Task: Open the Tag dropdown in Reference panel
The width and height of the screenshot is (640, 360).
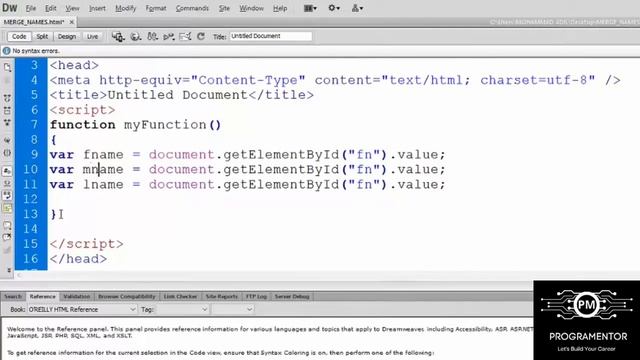Action: coord(182,309)
